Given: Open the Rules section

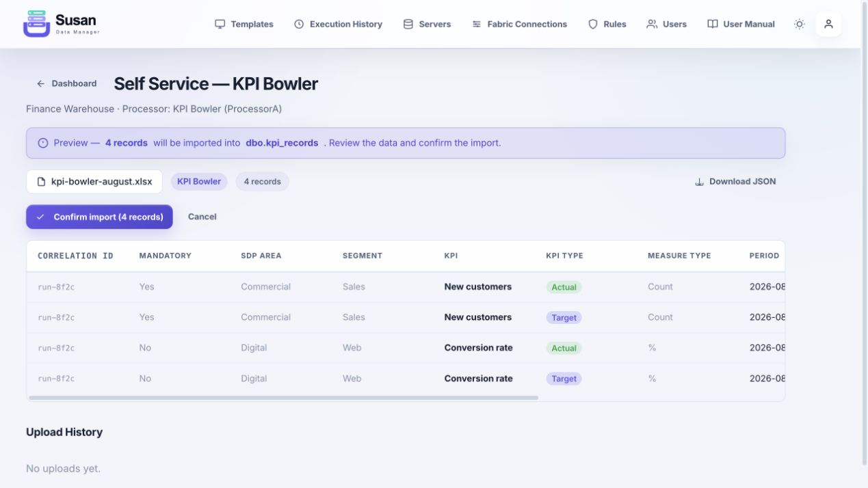Looking at the screenshot, I should [x=607, y=24].
